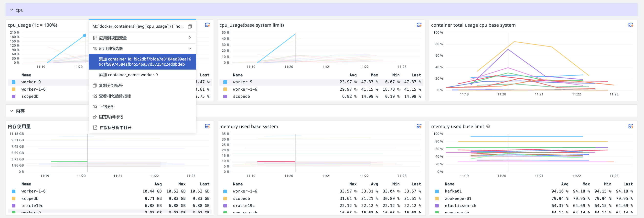Click 复制分组标签 option
This screenshot has width=644, height=218.
click(x=111, y=85)
